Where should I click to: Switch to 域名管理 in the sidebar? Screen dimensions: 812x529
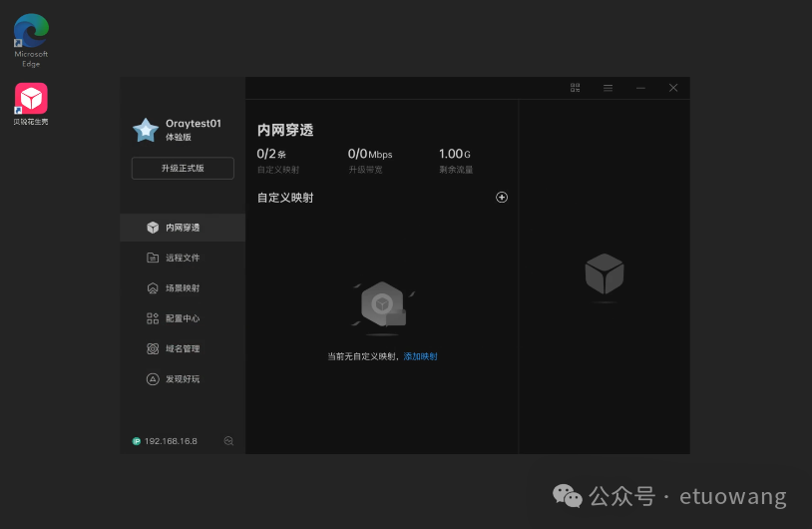pyautogui.click(x=183, y=348)
